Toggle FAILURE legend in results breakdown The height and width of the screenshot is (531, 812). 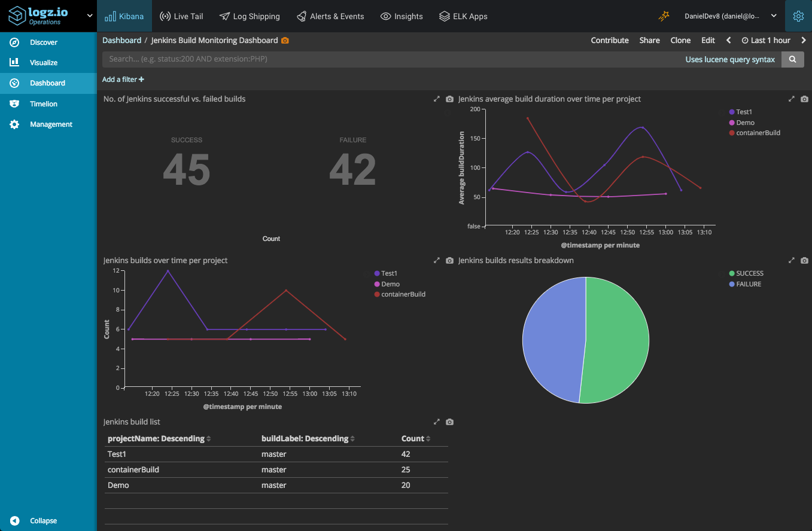(745, 284)
